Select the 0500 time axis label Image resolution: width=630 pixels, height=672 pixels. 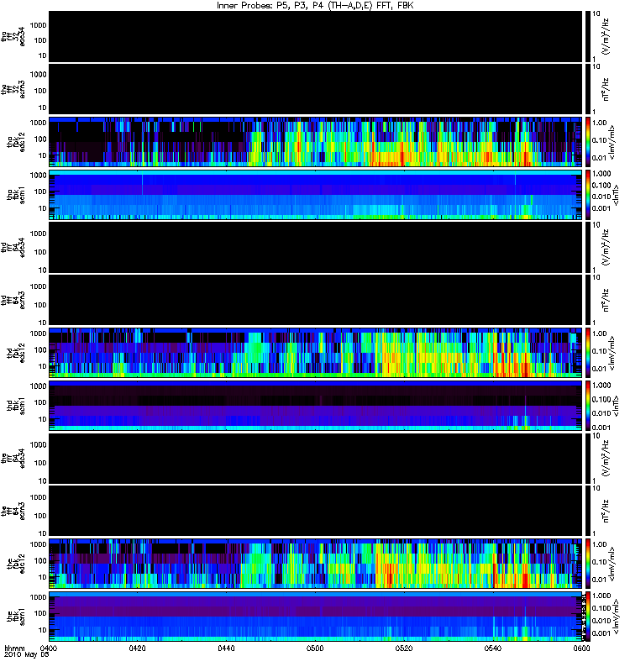(315, 648)
